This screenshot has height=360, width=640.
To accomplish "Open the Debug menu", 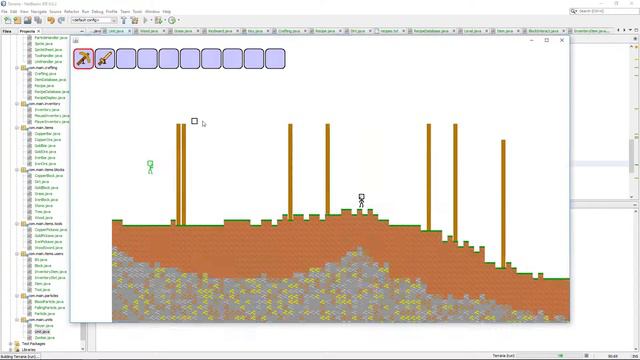I will point(97,12).
